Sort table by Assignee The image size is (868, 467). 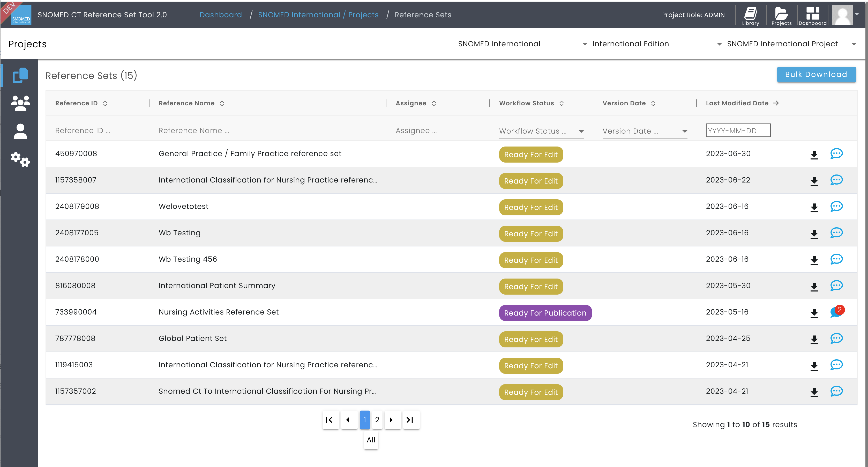pyautogui.click(x=434, y=103)
